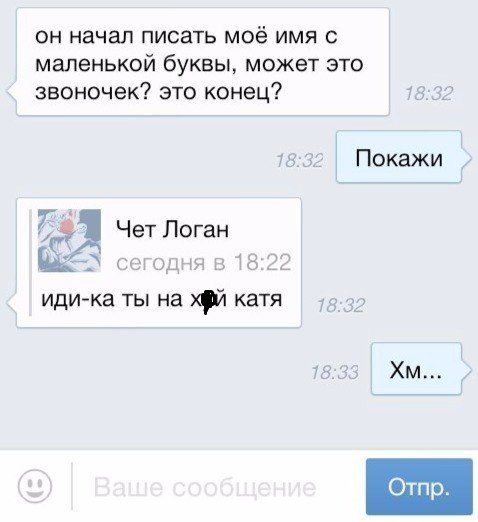
Task: Tap the forwarded text иди-ка ты на
Action: 112,299
